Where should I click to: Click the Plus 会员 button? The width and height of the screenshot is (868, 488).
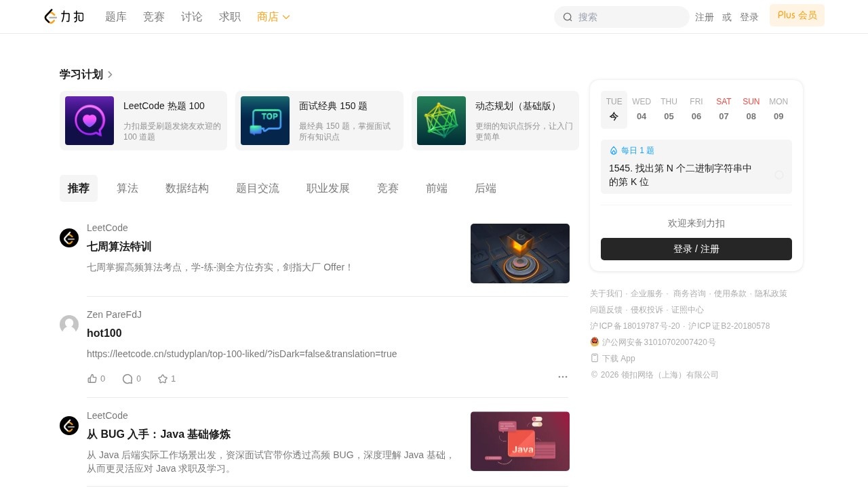pyautogui.click(x=797, y=16)
